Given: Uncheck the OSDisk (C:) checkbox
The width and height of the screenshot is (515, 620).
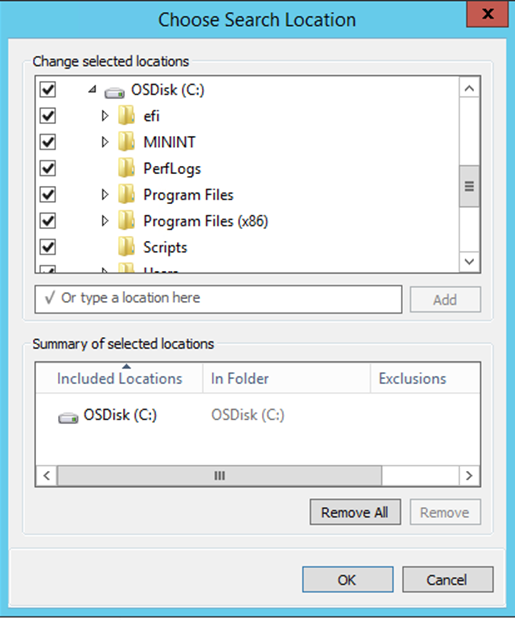Looking at the screenshot, I should pos(48,89).
